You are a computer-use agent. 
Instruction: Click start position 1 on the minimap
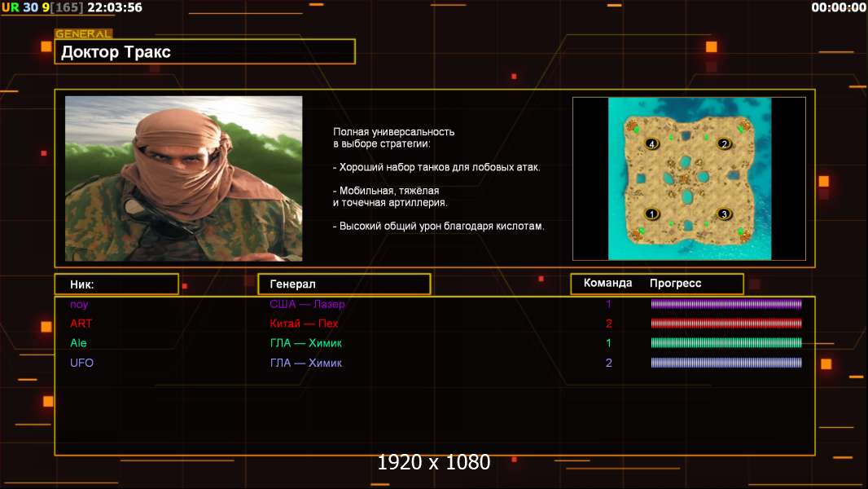652,214
